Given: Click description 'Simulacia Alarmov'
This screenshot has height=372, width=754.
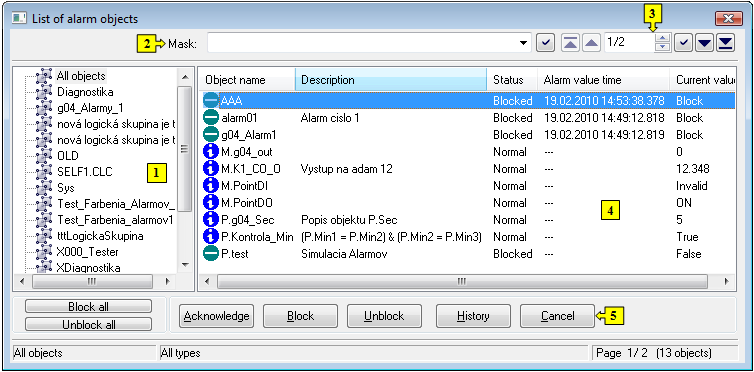Looking at the screenshot, I should (x=344, y=254).
